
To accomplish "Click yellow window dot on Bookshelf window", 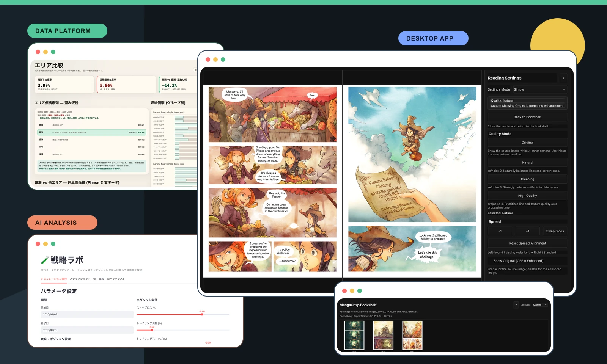I will pyautogui.click(x=352, y=291).
